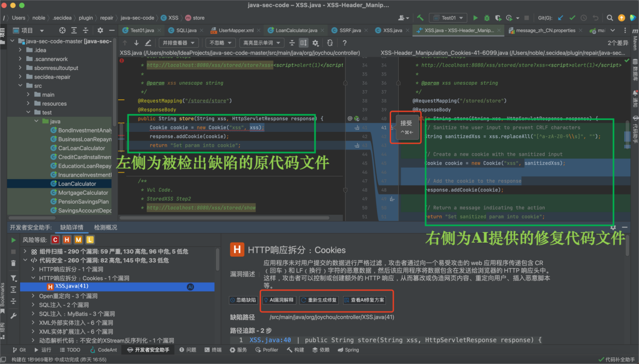Open Search Everywhere magnifier icon

610,18
